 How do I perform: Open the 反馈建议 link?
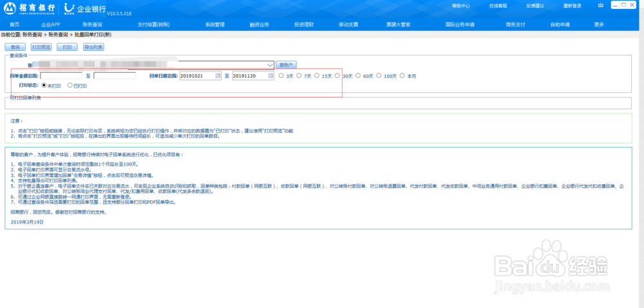[x=535, y=6]
